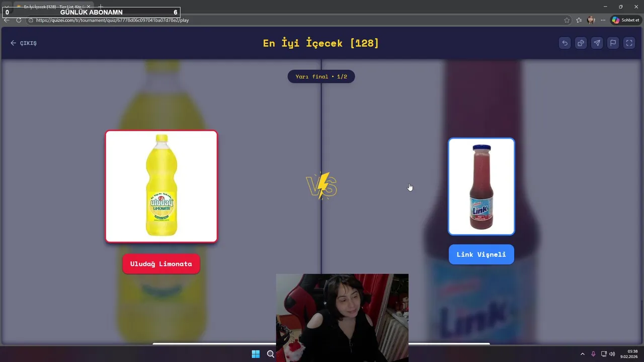Add page to favorites with the star icon

567,20
